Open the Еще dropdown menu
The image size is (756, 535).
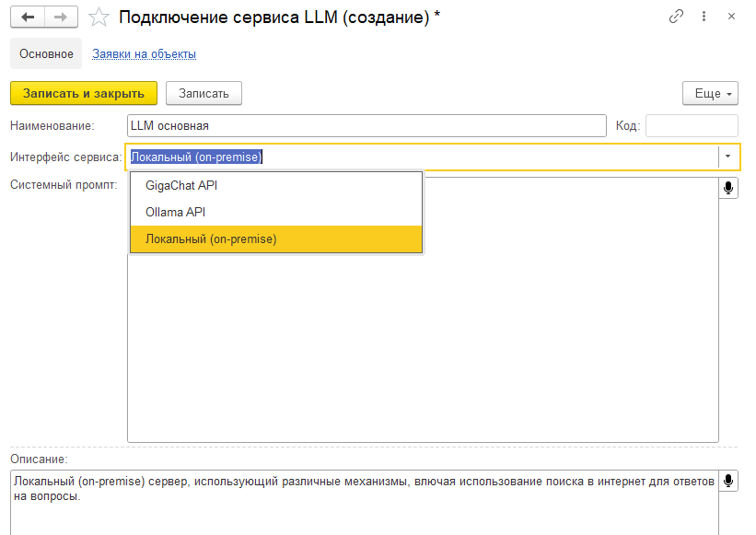point(710,93)
